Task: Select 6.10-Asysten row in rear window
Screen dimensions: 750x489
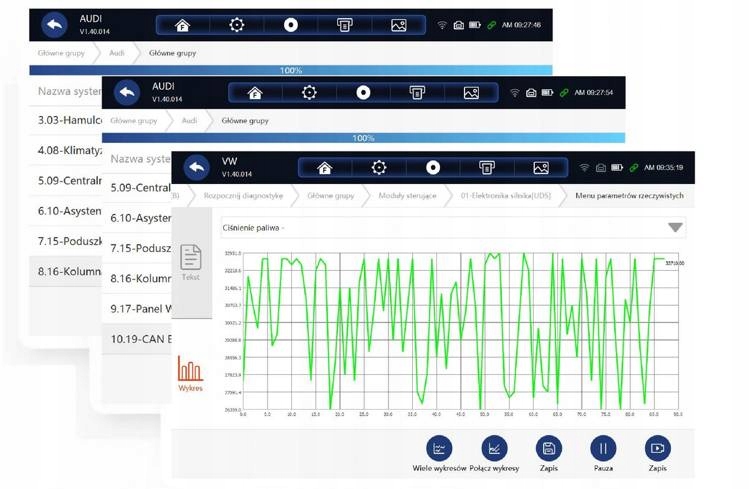Action: [x=66, y=211]
